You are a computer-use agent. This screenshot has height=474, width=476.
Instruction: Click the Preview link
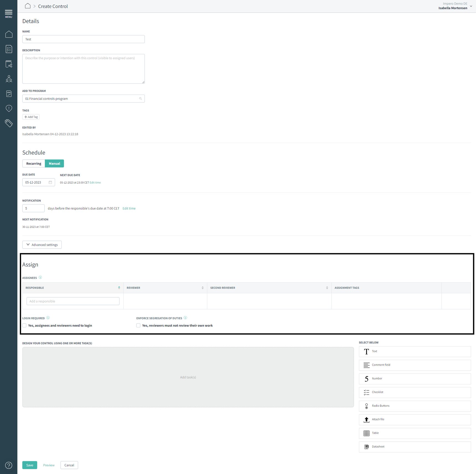click(49, 465)
